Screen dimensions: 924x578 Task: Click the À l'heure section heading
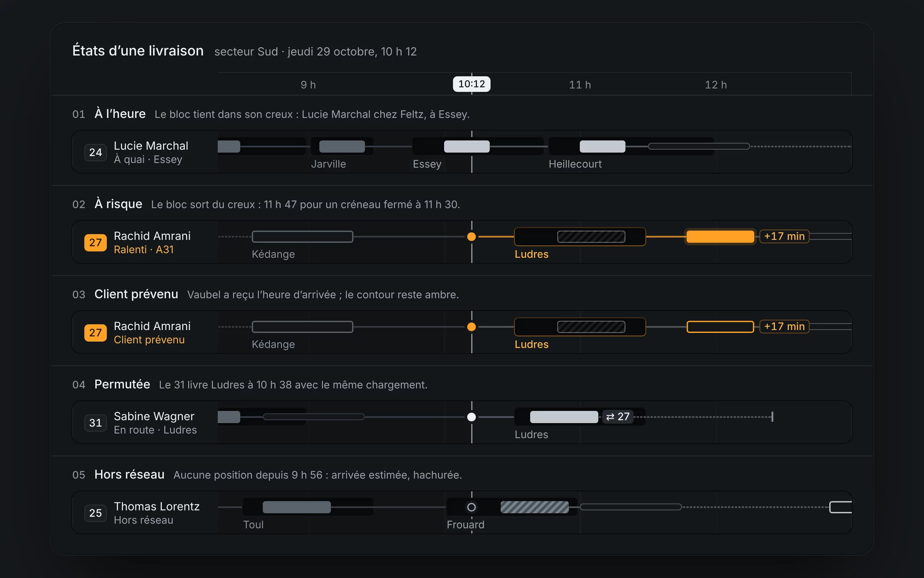tap(120, 114)
